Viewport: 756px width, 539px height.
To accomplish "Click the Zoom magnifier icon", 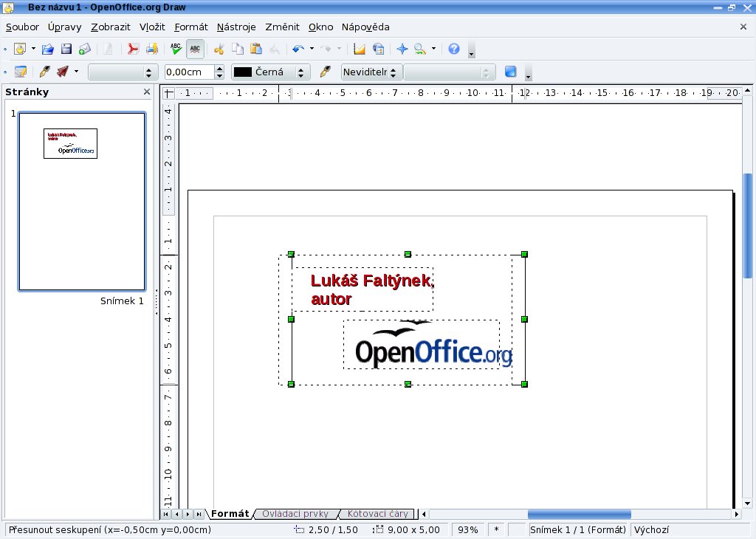I will pyautogui.click(x=420, y=49).
